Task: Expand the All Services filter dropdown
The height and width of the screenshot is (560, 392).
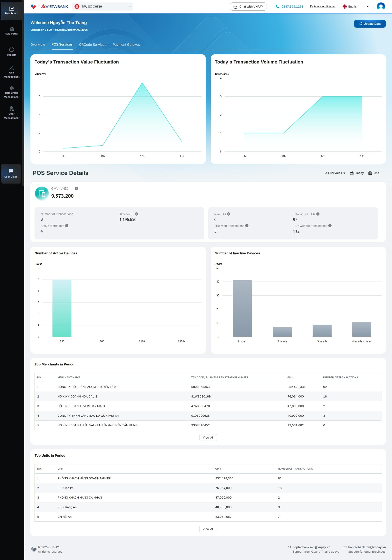Action: (x=335, y=173)
